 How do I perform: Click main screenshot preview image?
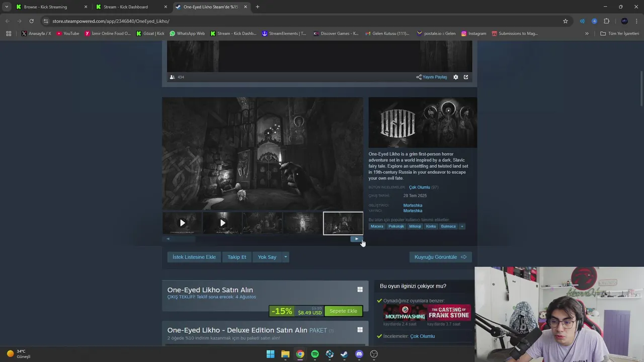(x=262, y=154)
